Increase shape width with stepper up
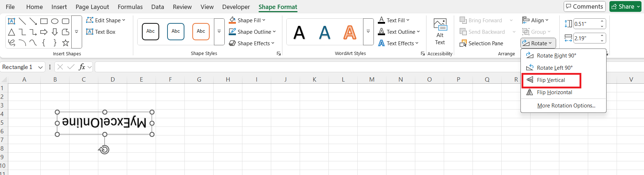The image size is (644, 175). 602,36
